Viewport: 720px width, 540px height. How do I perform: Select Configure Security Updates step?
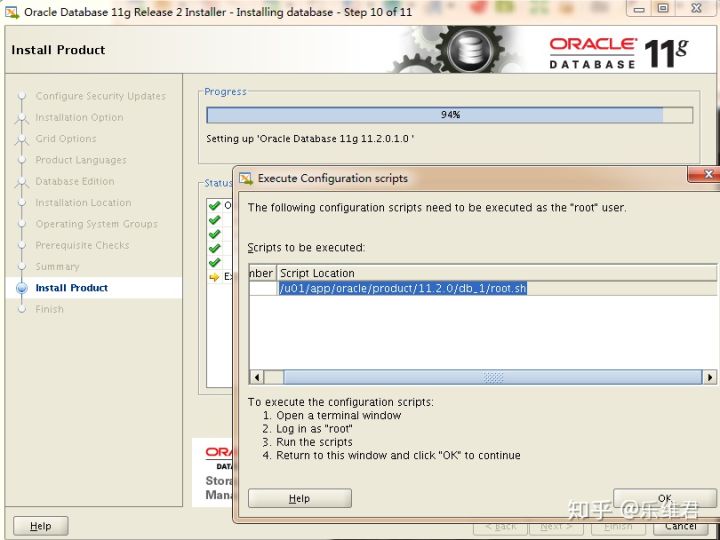click(101, 96)
